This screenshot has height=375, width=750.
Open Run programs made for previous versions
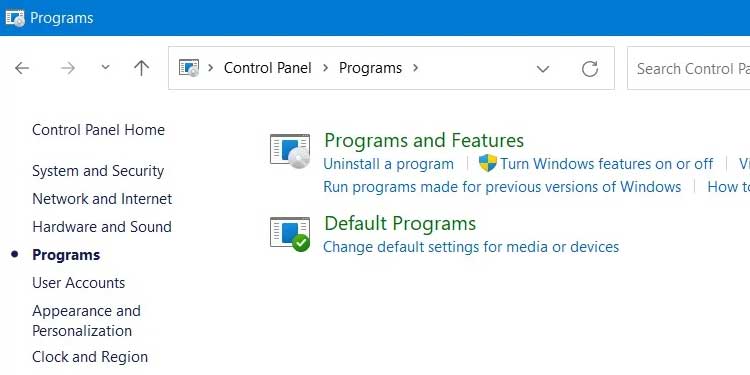tap(502, 187)
